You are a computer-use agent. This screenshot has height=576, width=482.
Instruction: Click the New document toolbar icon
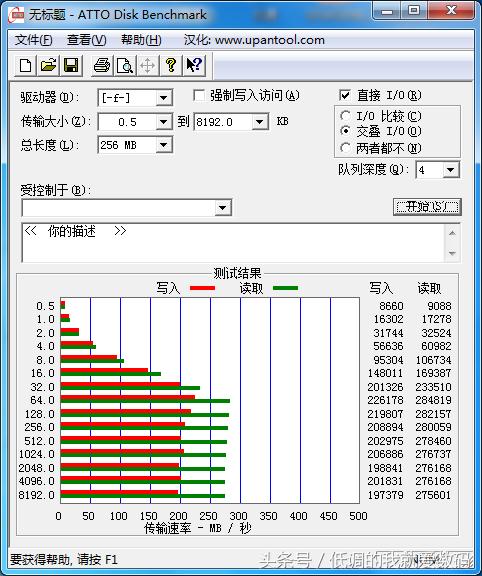pos(25,65)
